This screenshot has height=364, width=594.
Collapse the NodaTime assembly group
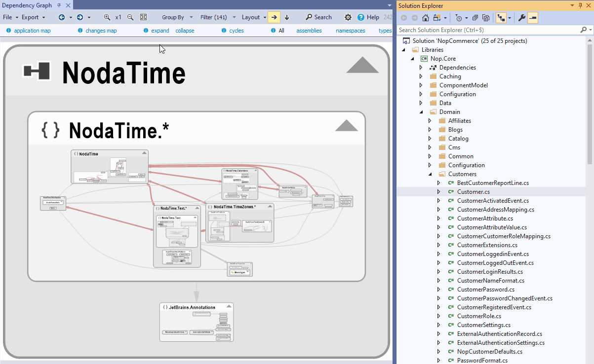tap(362, 65)
